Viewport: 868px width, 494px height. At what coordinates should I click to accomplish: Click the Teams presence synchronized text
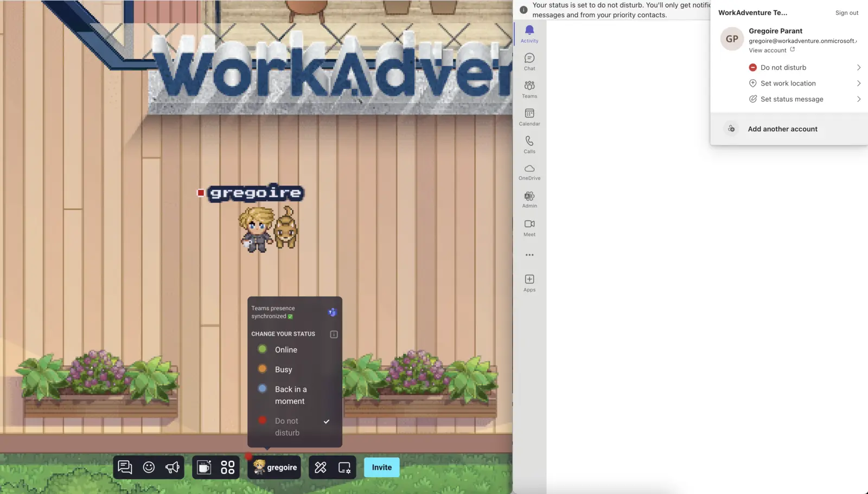point(273,312)
